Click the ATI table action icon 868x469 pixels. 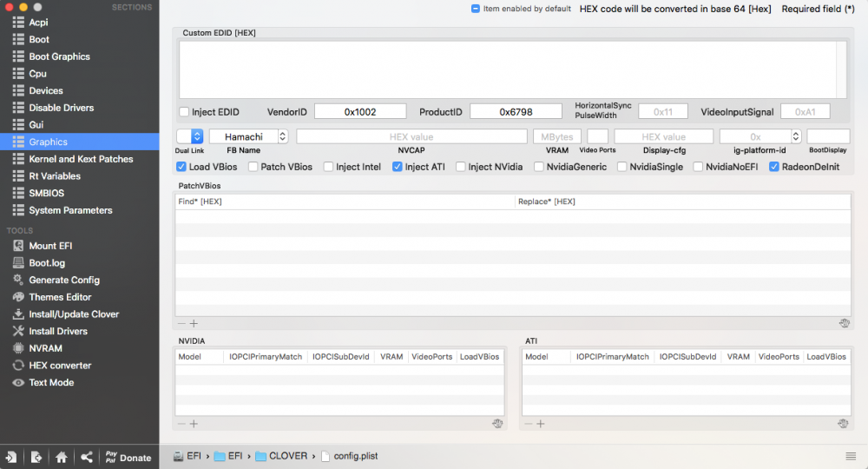(843, 424)
